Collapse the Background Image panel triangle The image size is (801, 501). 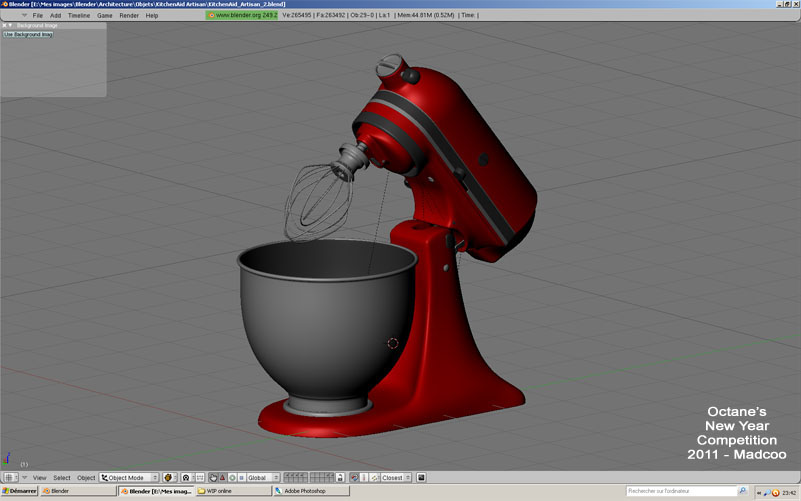10,25
